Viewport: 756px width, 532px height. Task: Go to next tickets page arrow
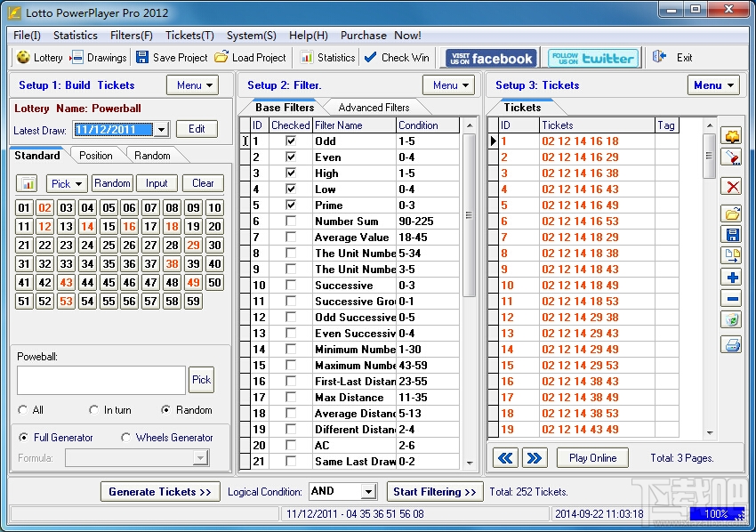pyautogui.click(x=535, y=458)
